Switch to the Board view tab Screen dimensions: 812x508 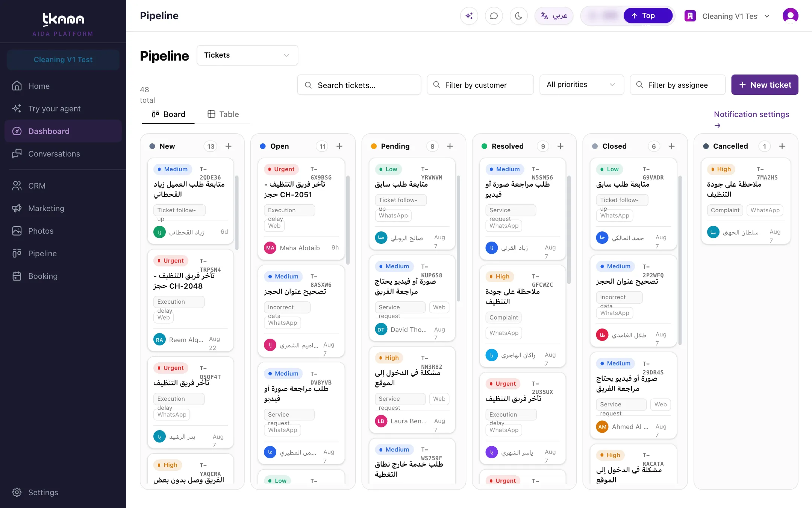tap(168, 114)
